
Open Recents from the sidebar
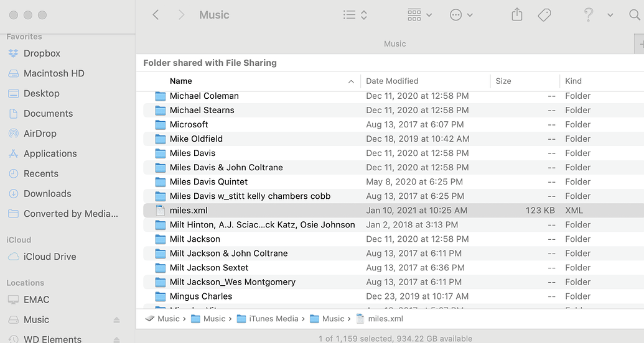40,174
